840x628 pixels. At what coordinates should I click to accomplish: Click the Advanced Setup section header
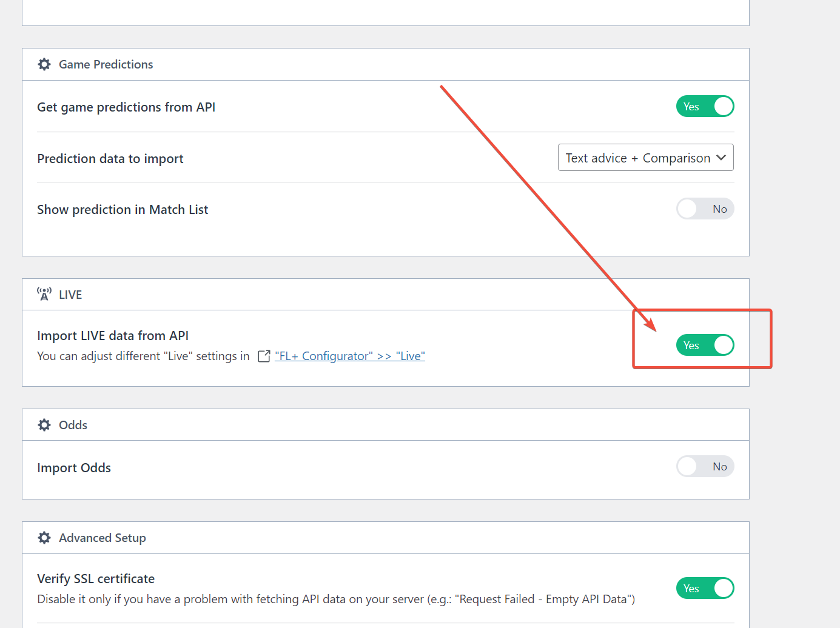[x=102, y=538]
